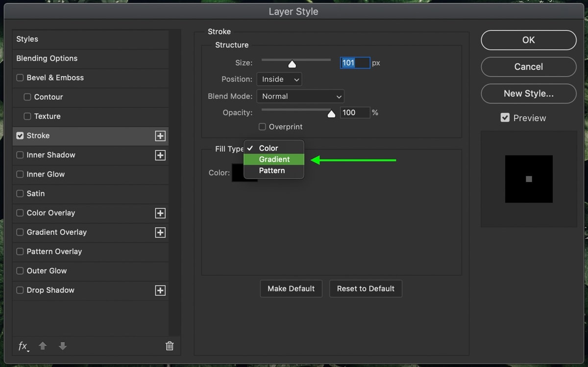Click the up arrow to move an effect

[43, 346]
